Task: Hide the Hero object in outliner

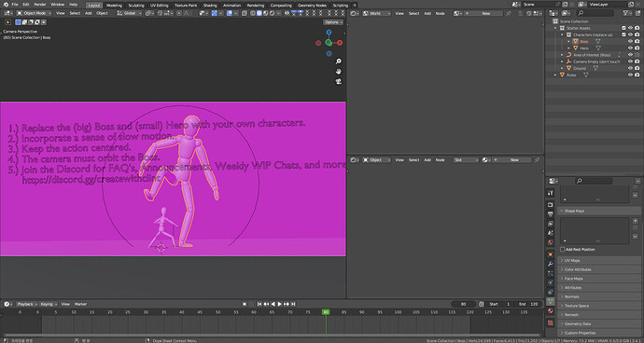Action: pyautogui.click(x=630, y=48)
